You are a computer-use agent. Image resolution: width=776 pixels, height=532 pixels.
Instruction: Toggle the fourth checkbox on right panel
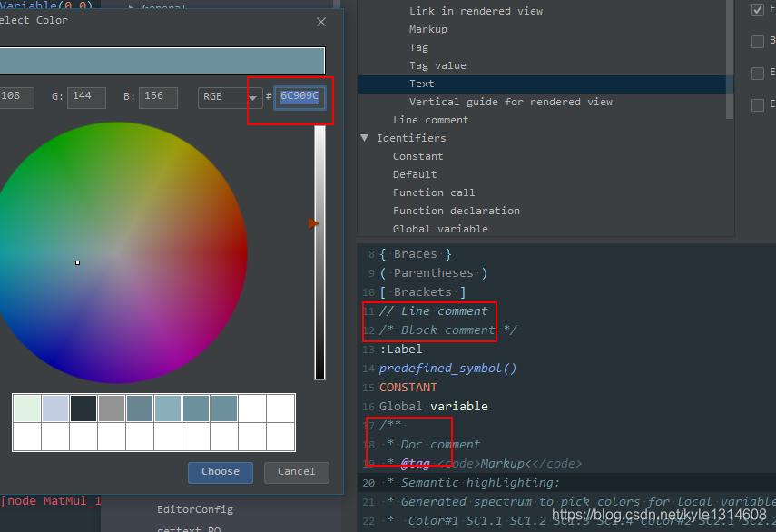pyautogui.click(x=758, y=105)
